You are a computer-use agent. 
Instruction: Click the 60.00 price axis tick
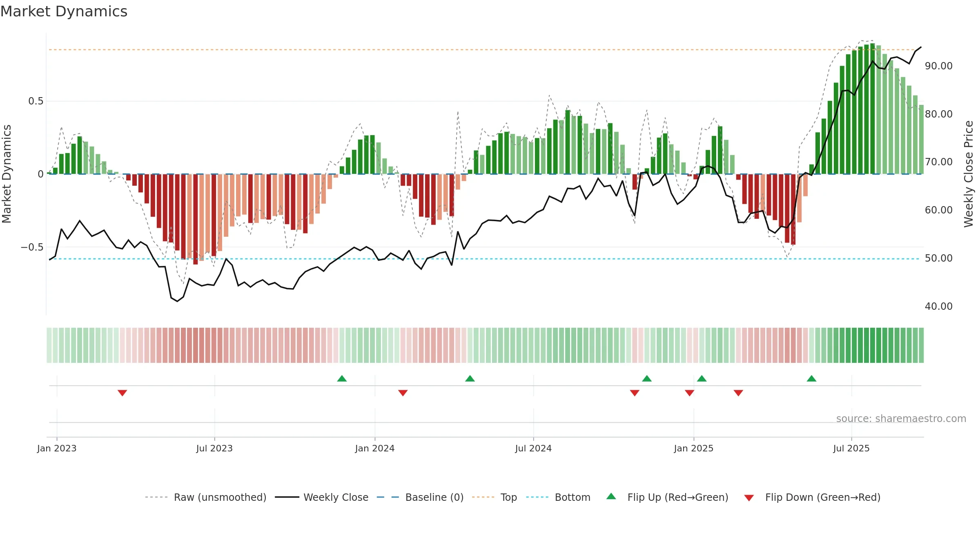(x=939, y=210)
